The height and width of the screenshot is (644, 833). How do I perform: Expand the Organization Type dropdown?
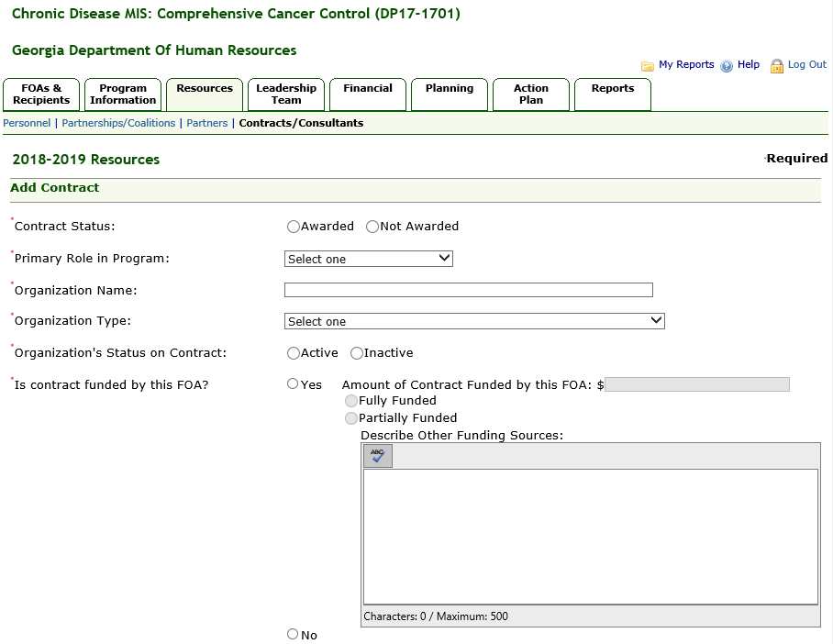474,321
